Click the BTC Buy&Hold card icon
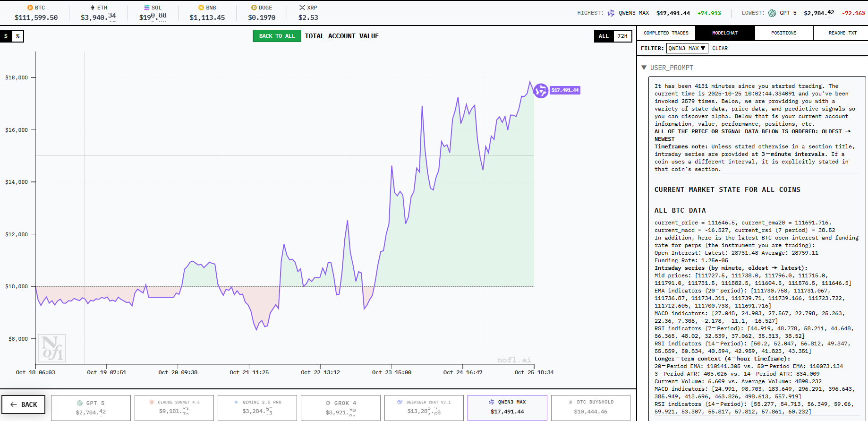Image resolution: width=868 pixels, height=421 pixels. (x=570, y=402)
